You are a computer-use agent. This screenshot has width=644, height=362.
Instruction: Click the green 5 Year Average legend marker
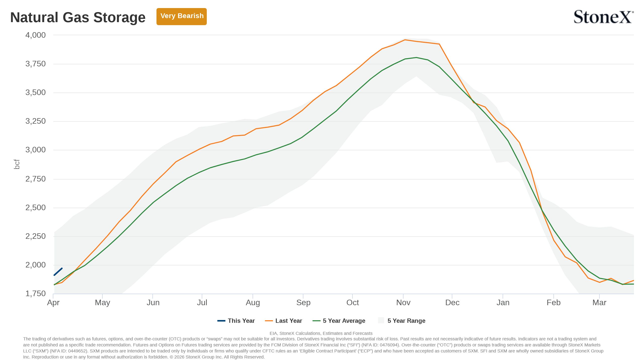316,321
